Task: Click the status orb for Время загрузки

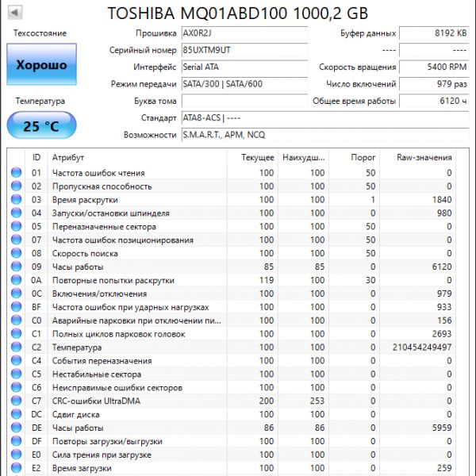Action: 17,467
